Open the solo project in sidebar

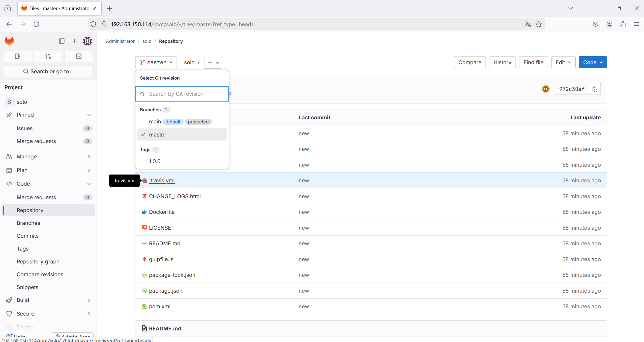click(x=48, y=102)
